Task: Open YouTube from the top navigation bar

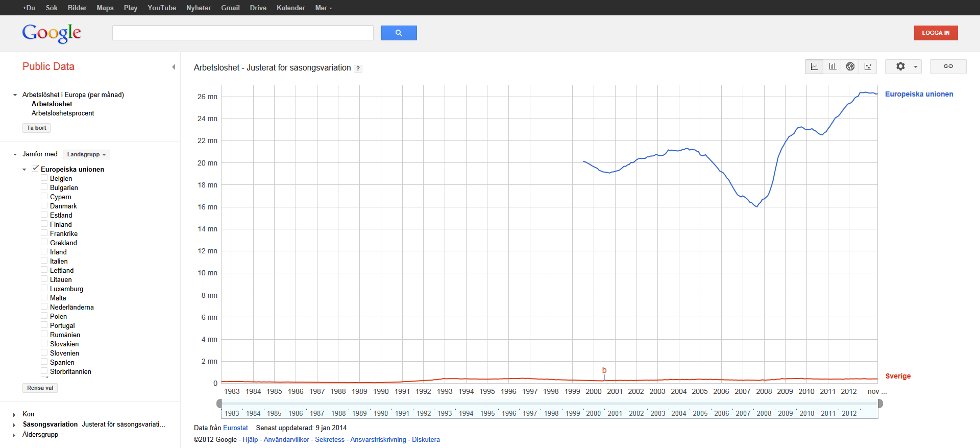Action: [162, 8]
